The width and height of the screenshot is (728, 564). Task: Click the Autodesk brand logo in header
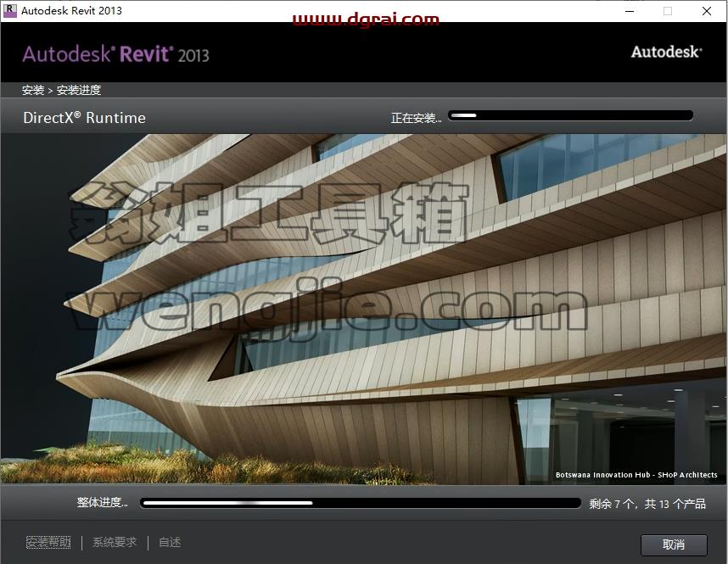pos(666,52)
